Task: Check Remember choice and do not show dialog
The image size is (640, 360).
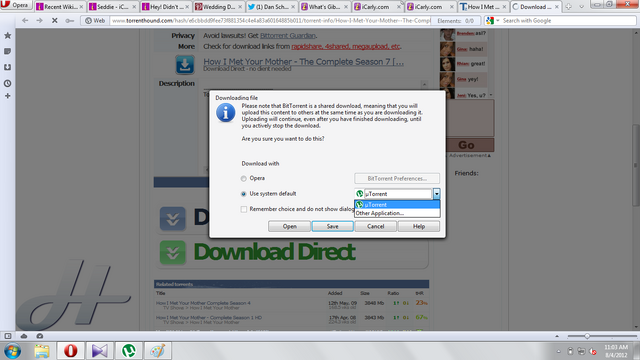Action: [x=244, y=209]
